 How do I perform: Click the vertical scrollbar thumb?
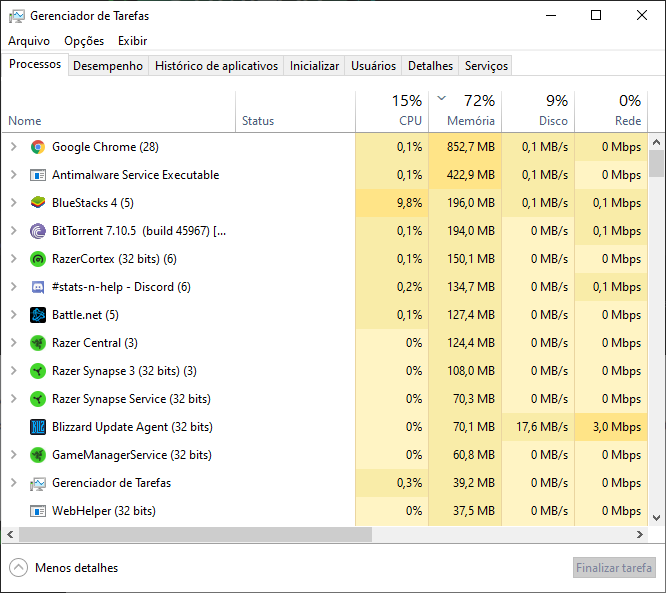pyautogui.click(x=656, y=164)
